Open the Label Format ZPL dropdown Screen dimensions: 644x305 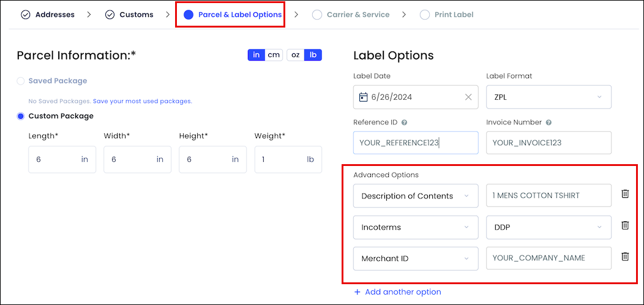tap(549, 97)
